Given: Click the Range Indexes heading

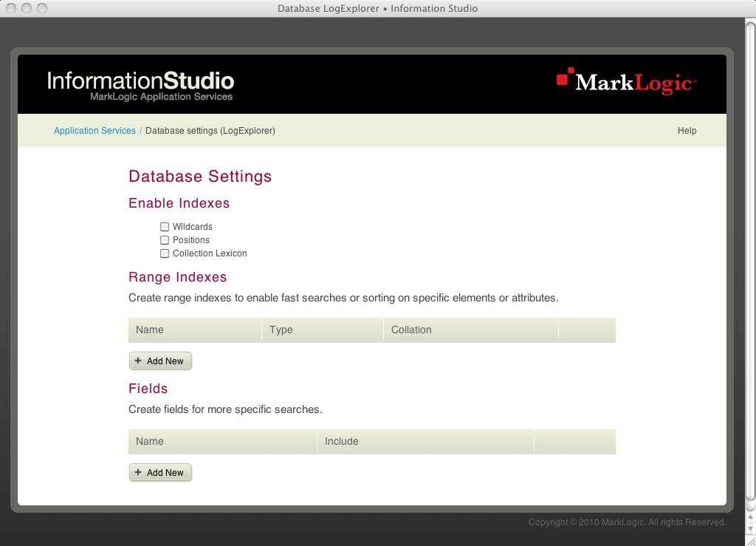Looking at the screenshot, I should click(177, 277).
